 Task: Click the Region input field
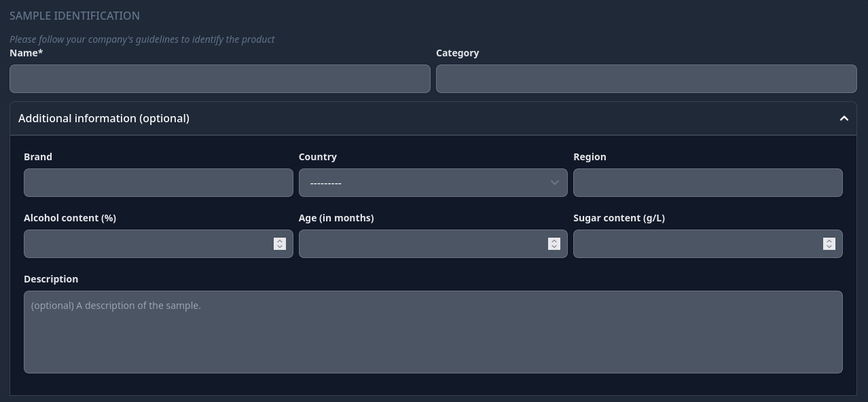tap(708, 183)
